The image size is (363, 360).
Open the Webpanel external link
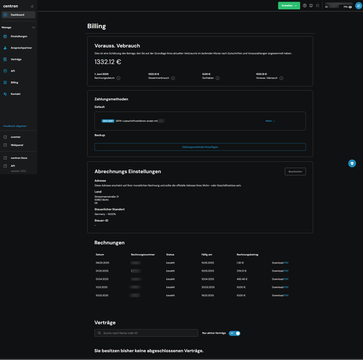tap(17, 145)
